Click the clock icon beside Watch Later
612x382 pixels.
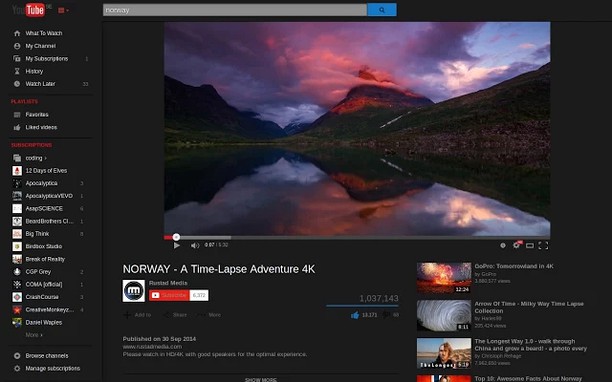17,84
